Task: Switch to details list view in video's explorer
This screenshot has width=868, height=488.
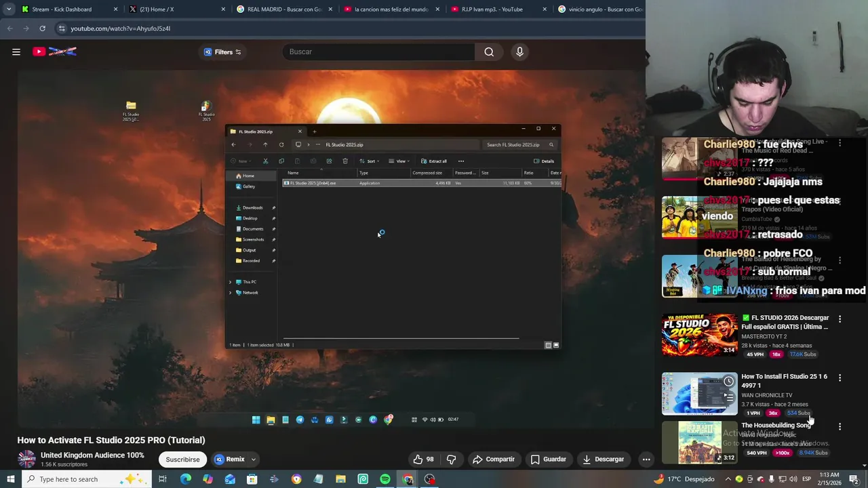Action: (549, 345)
